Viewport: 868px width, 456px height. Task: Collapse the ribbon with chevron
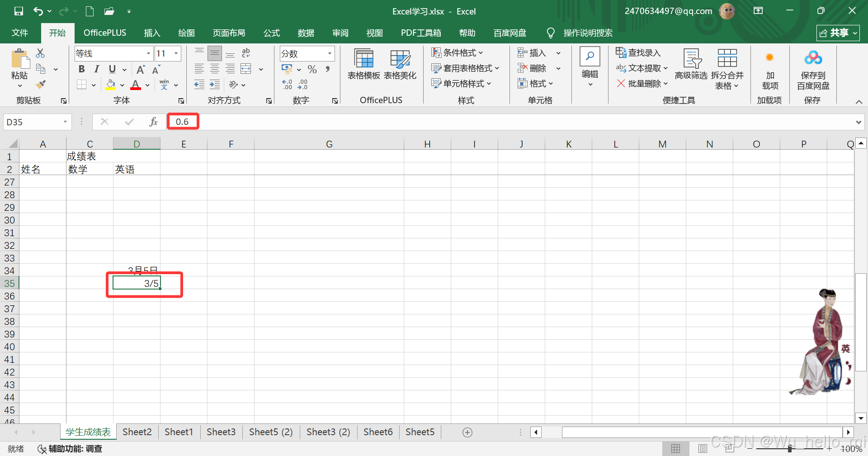859,101
